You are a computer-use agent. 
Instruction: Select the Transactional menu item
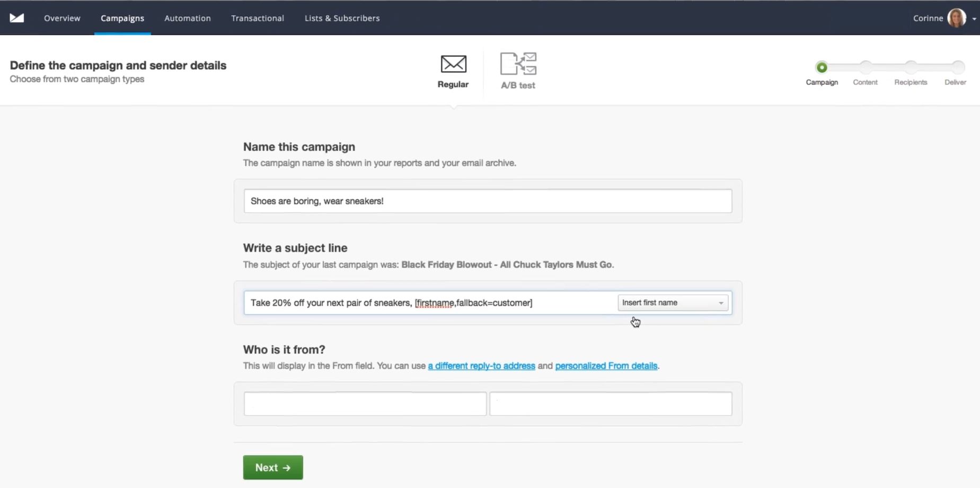coord(258,17)
